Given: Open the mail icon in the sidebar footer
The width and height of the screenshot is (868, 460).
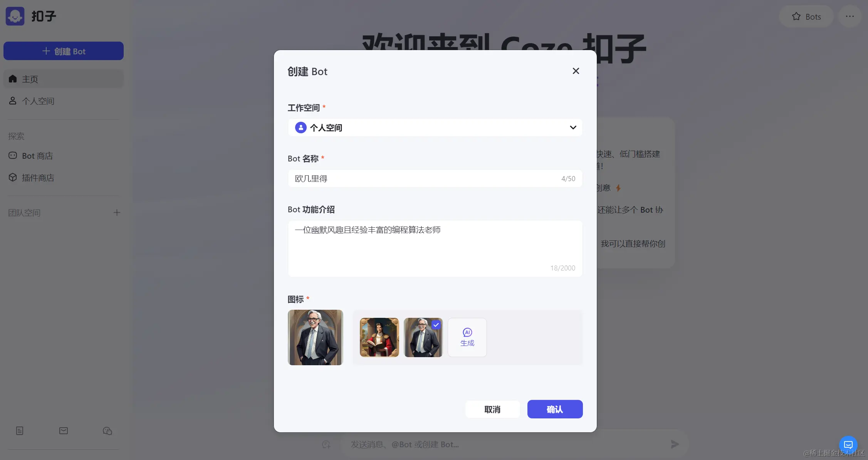Looking at the screenshot, I should 64,431.
